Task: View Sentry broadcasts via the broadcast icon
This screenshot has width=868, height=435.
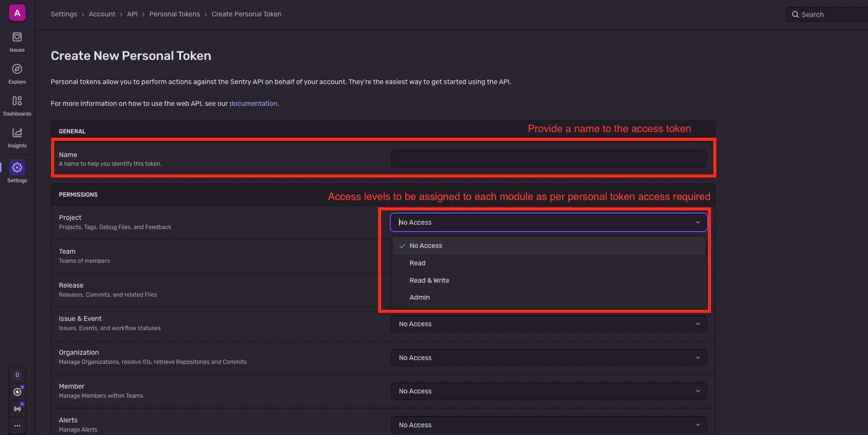Action: click(17, 409)
